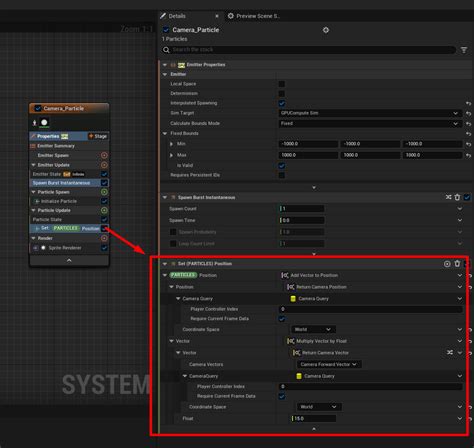The width and height of the screenshot is (474, 448).
Task: Click the crosshair icon beside Camera_Particle title
Action: pos(326,30)
